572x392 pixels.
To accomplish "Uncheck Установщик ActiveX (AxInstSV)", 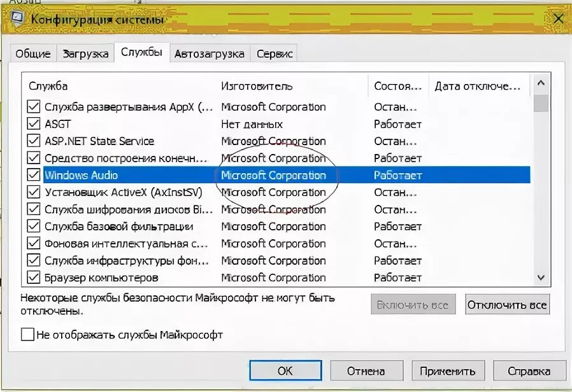I will coord(34,192).
